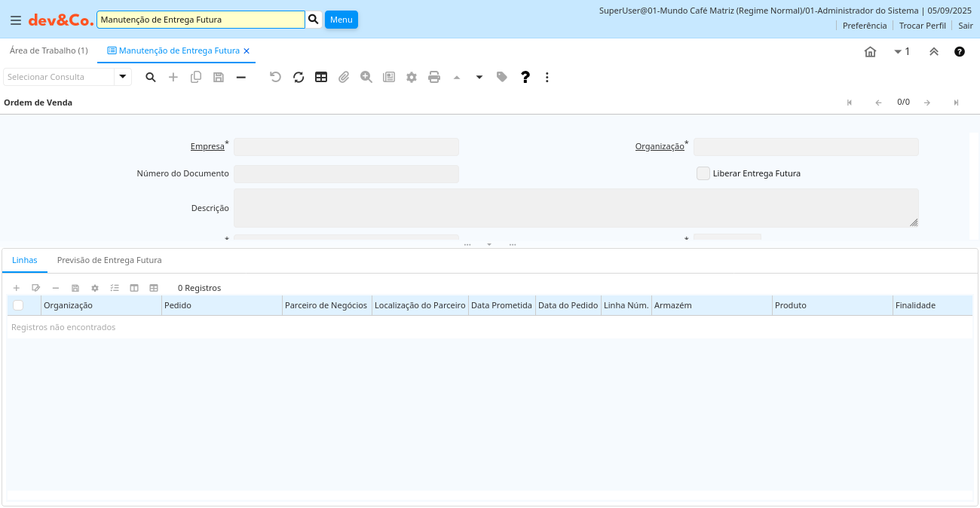Open help with the question mark toolbar icon
This screenshot has height=508, width=980.
click(525, 77)
